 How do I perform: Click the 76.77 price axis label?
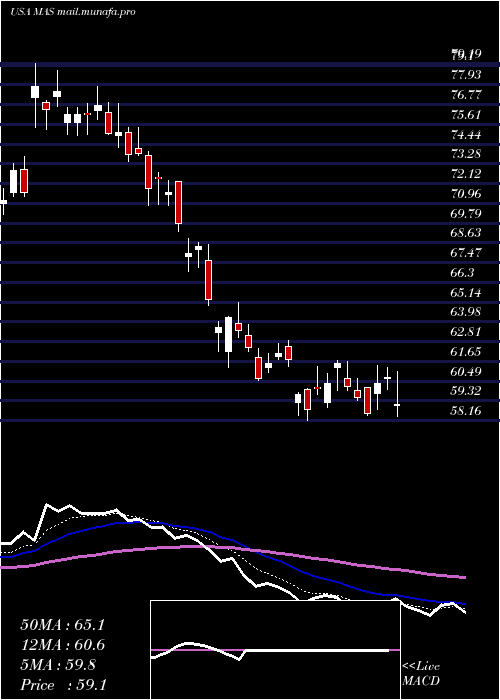466,95
